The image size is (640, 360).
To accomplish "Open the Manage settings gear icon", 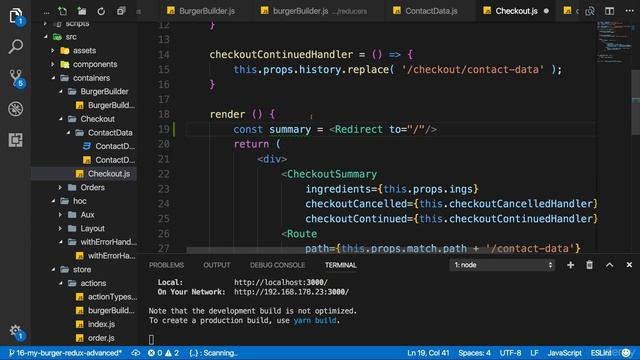I will 16,331.
